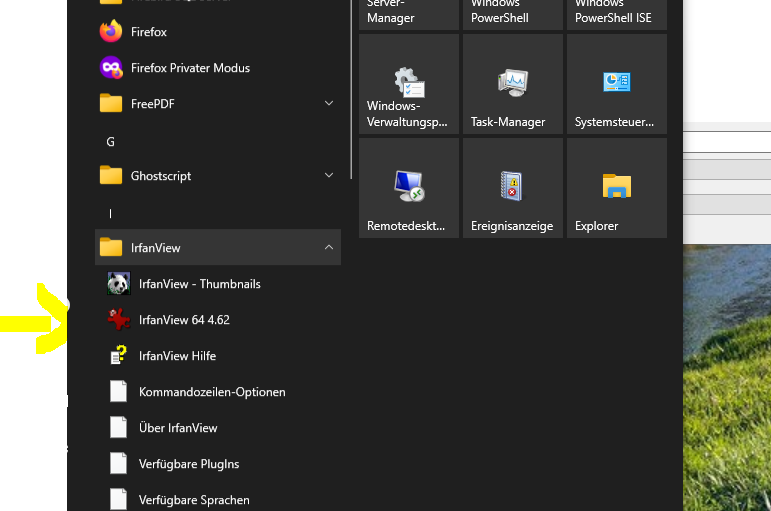Open the Task-Manager tile
The width and height of the screenshot is (771, 511).
pos(512,84)
